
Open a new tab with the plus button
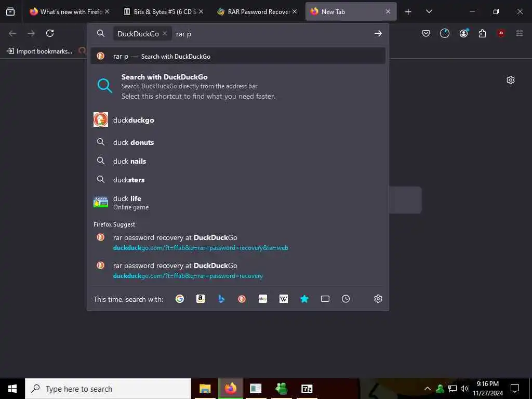pyautogui.click(x=408, y=12)
